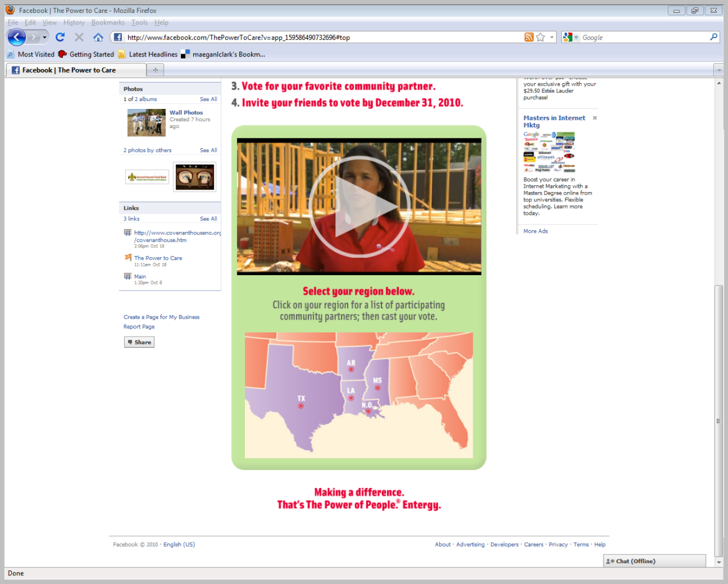Viewport: 728px width, 584px height.
Task: Click the Firefox back arrow button
Action: point(16,37)
